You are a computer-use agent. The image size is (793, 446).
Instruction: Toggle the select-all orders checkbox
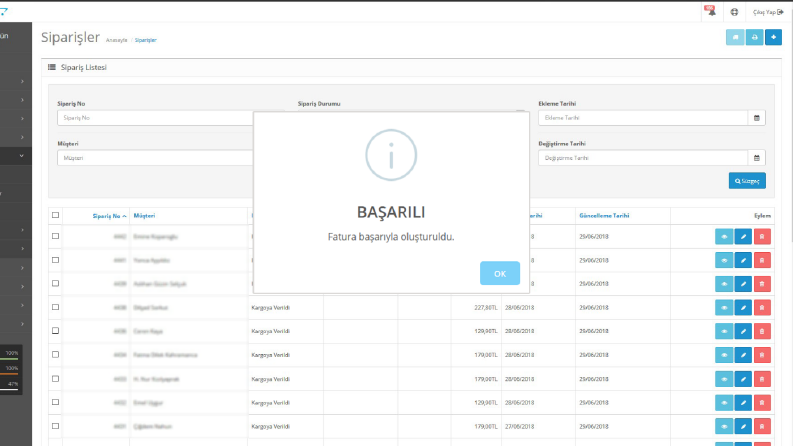[56, 215]
